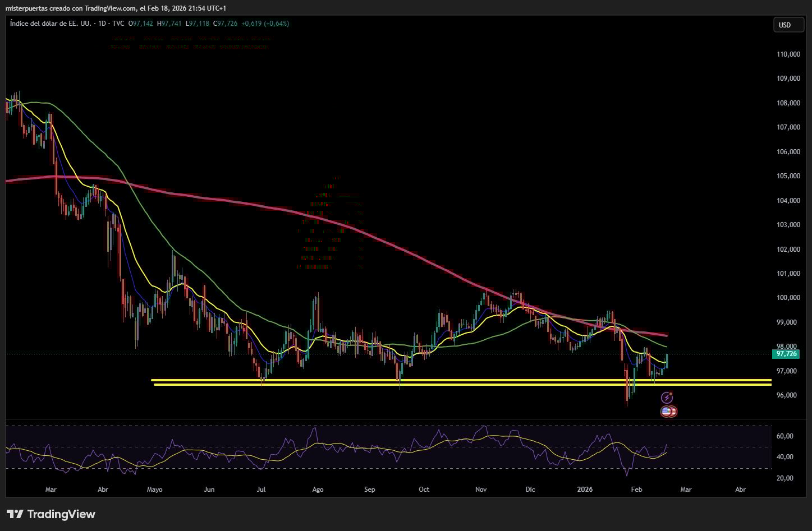Click the Dic label on the time axis
Viewport: 812px width, 531px height.
coord(530,490)
